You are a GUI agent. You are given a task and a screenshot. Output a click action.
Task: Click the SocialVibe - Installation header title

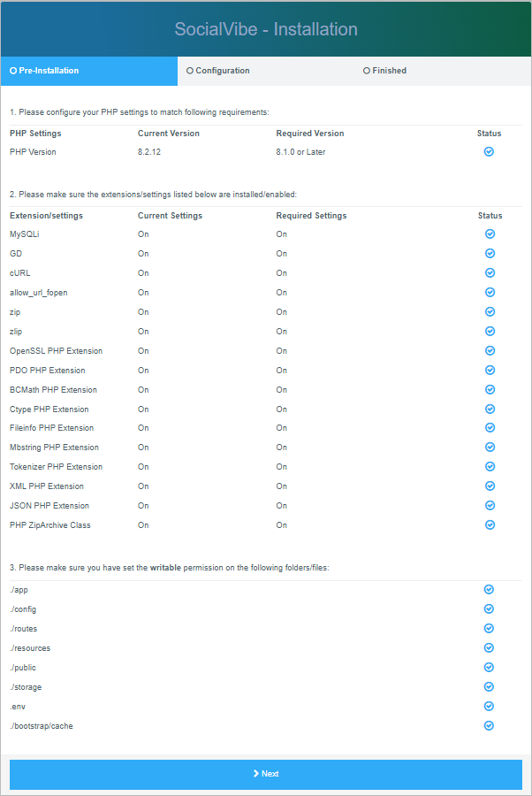[266, 29]
